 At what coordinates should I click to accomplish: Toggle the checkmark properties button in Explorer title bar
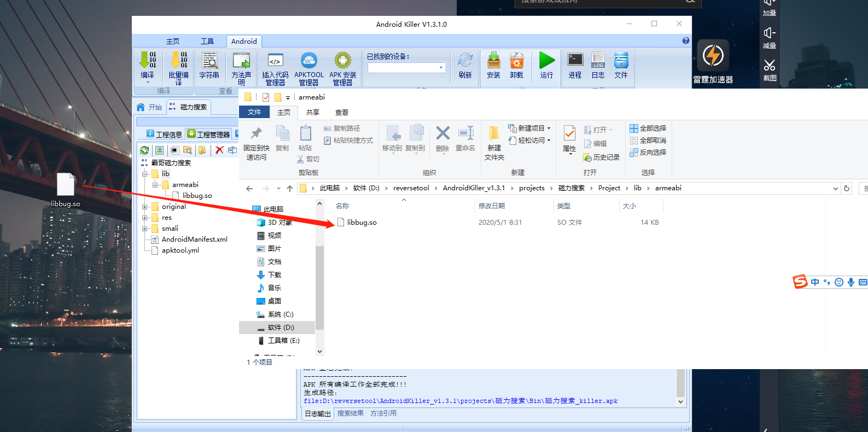266,97
